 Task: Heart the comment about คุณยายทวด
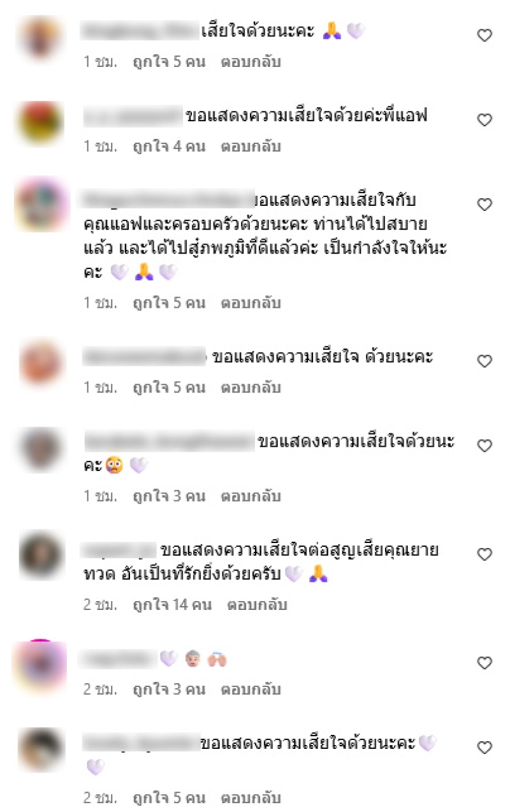485,555
